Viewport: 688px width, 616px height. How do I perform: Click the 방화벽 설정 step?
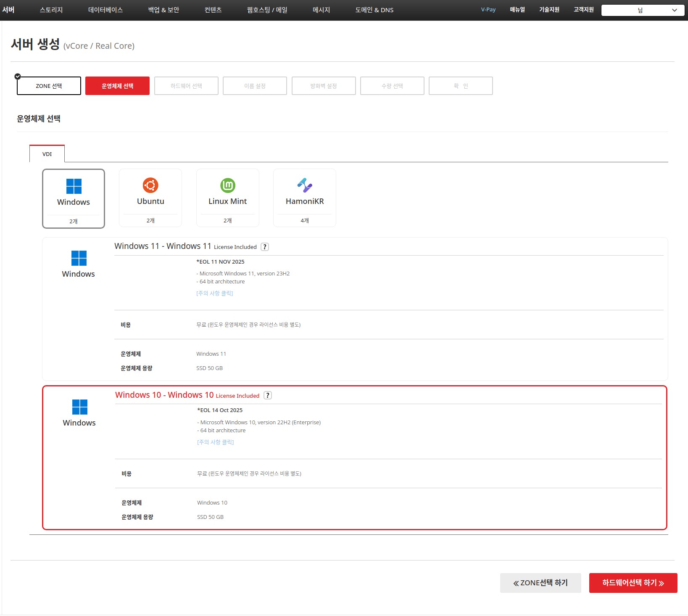coord(324,86)
